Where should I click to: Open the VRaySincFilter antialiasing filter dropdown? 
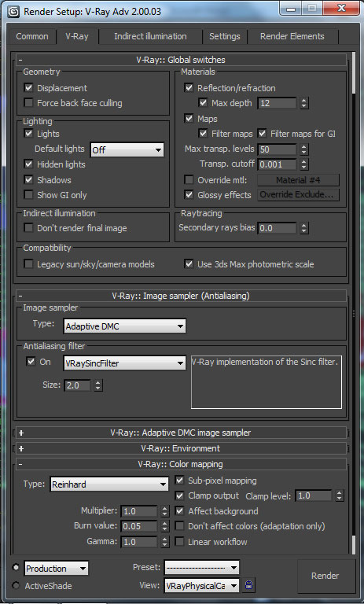click(124, 363)
